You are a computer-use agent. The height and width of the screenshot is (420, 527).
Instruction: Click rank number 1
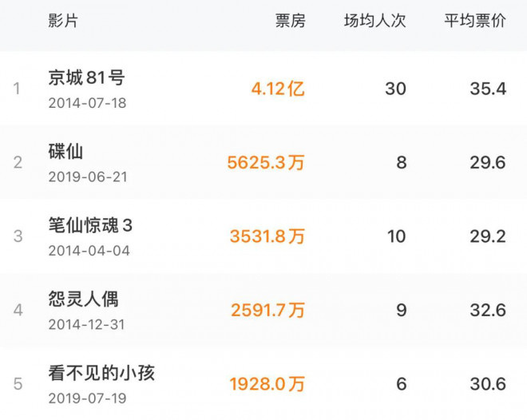(17, 89)
